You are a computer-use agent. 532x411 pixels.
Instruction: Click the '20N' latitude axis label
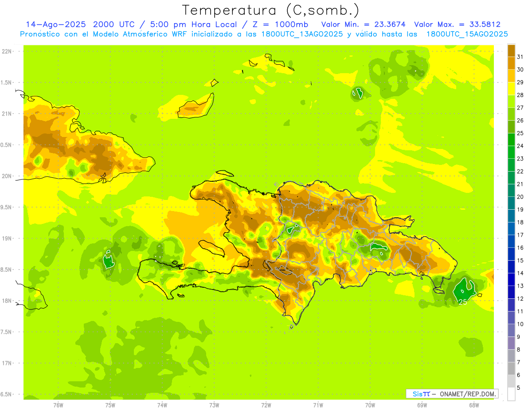click(x=7, y=176)
